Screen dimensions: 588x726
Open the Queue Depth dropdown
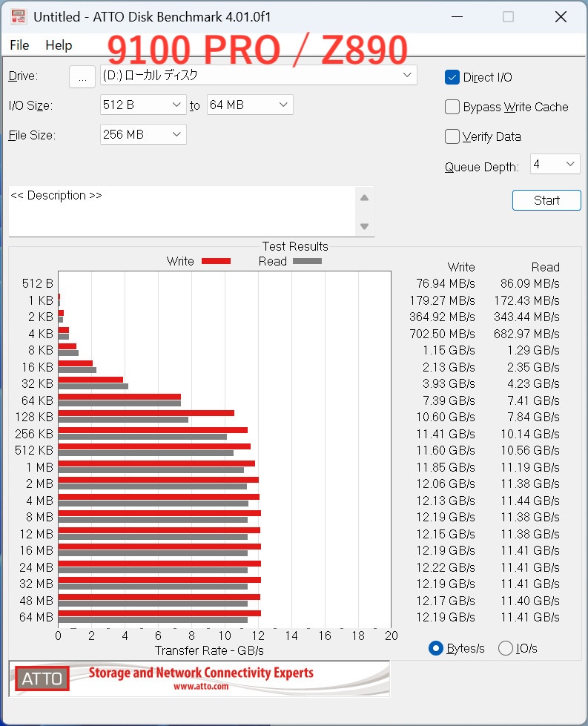555,164
